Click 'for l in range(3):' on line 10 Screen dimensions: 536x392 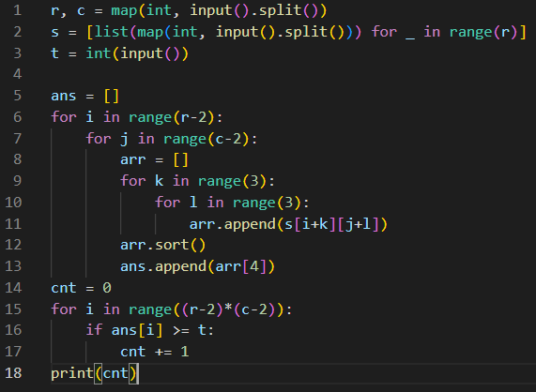click(232, 203)
